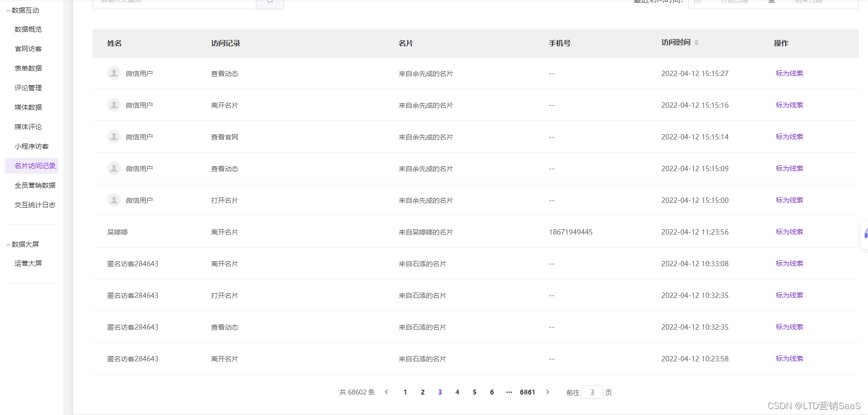Image resolution: width=868 pixels, height=415 pixels.
Task: Go to page 2
Action: tap(423, 392)
